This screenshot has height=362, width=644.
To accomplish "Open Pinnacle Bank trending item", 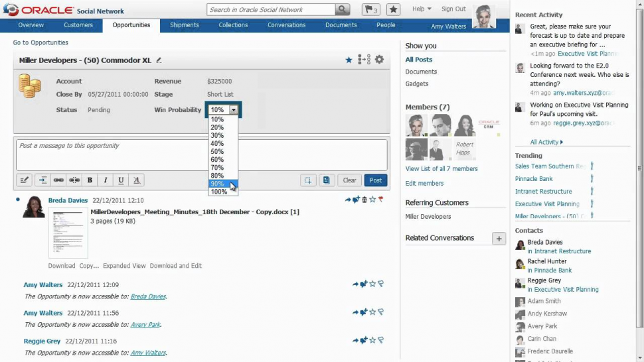I will (534, 179).
